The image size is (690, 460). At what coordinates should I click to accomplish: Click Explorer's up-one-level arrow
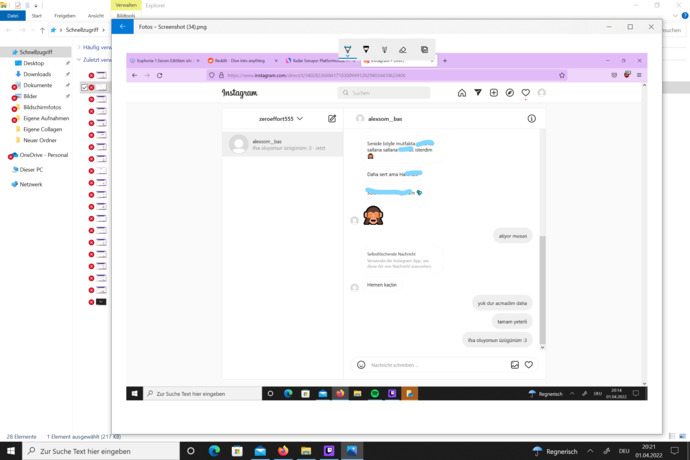(42, 30)
